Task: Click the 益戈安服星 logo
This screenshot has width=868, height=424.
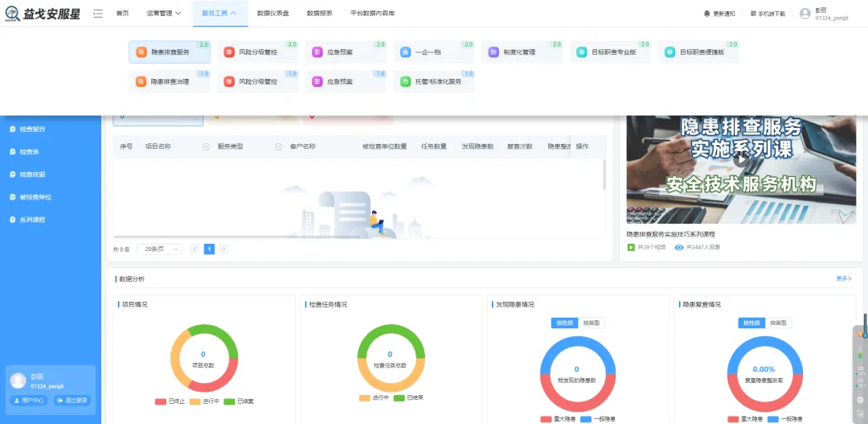Action: click(43, 14)
